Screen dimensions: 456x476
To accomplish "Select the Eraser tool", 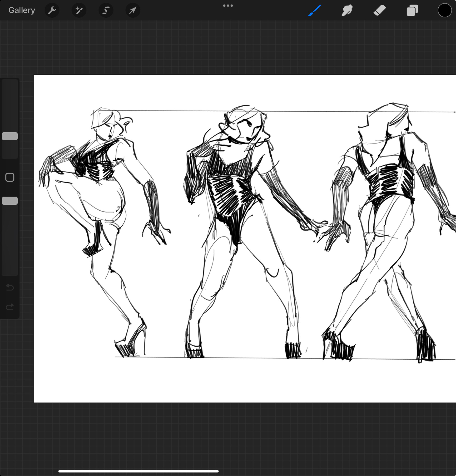I will [x=380, y=10].
